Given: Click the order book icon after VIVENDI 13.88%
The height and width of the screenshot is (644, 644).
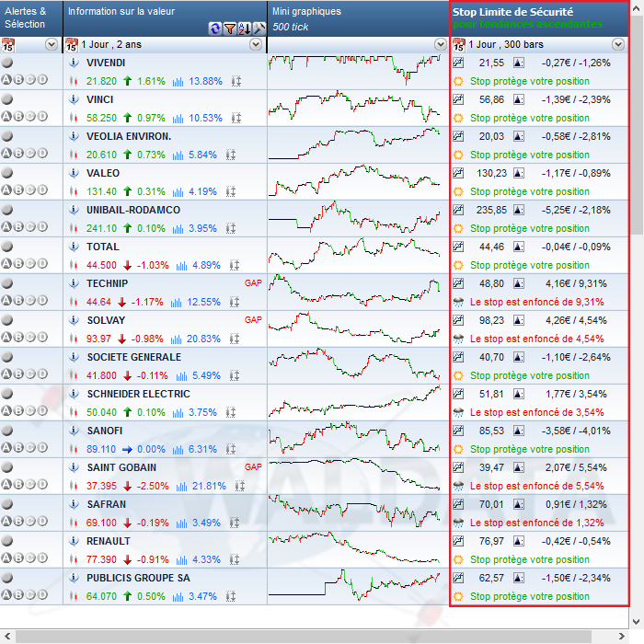Looking at the screenshot, I should coord(236,81).
